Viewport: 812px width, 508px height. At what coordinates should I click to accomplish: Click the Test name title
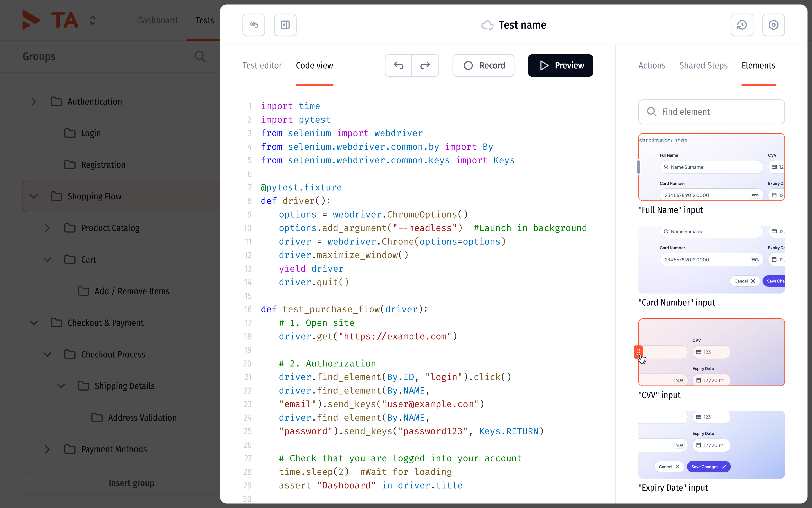tap(523, 25)
